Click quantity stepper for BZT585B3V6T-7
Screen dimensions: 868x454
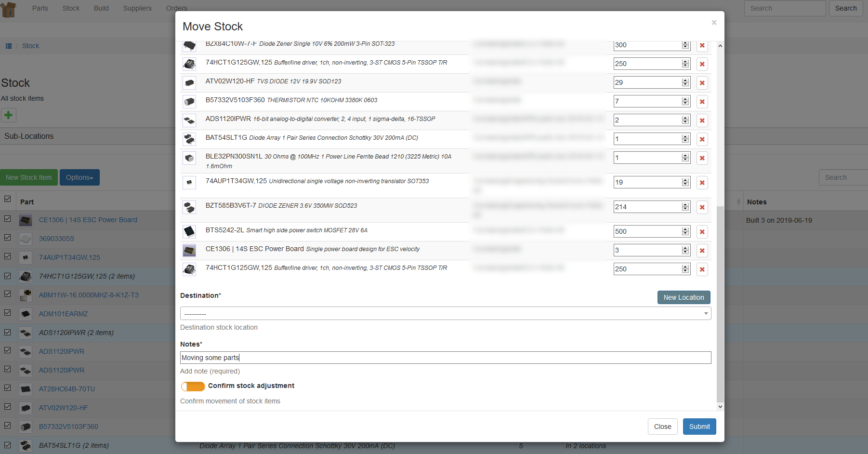coord(685,207)
